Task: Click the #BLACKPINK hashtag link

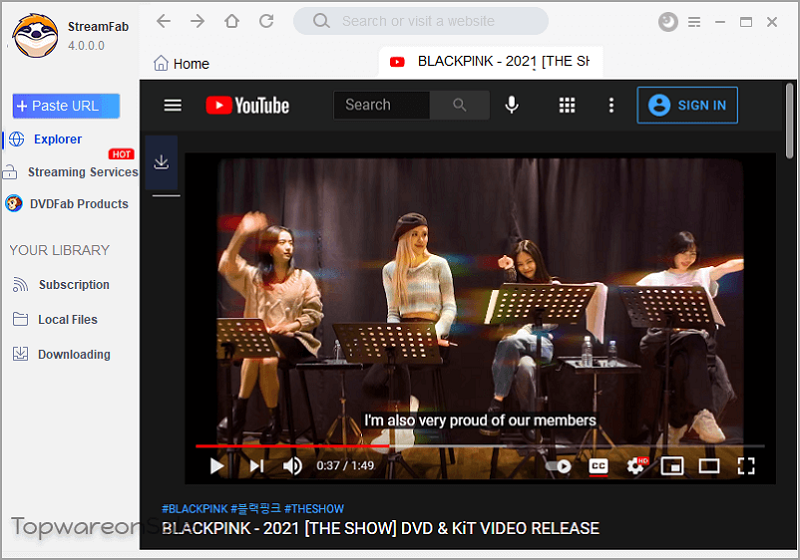Action: click(x=194, y=508)
